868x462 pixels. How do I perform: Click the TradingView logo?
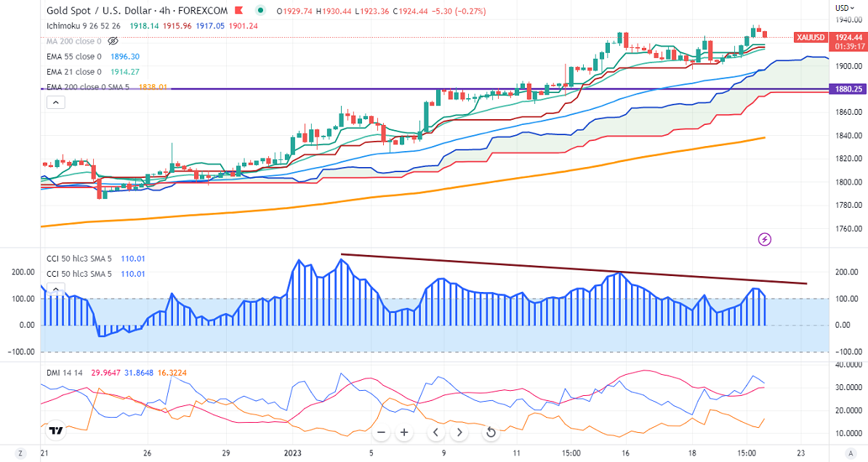point(56,431)
